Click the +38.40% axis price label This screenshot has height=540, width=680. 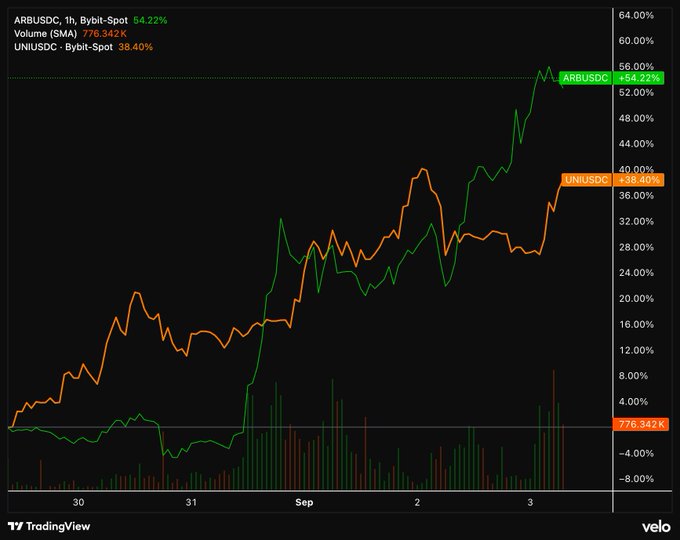tap(639, 180)
